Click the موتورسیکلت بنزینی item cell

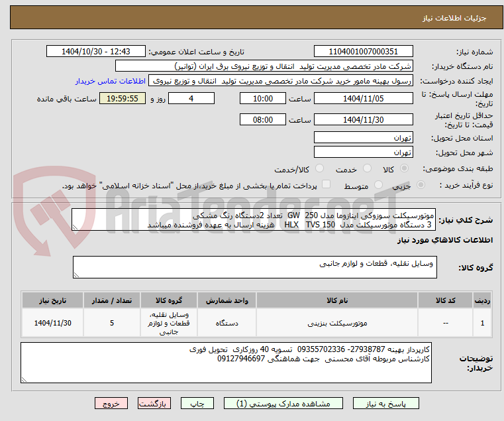[337, 323]
